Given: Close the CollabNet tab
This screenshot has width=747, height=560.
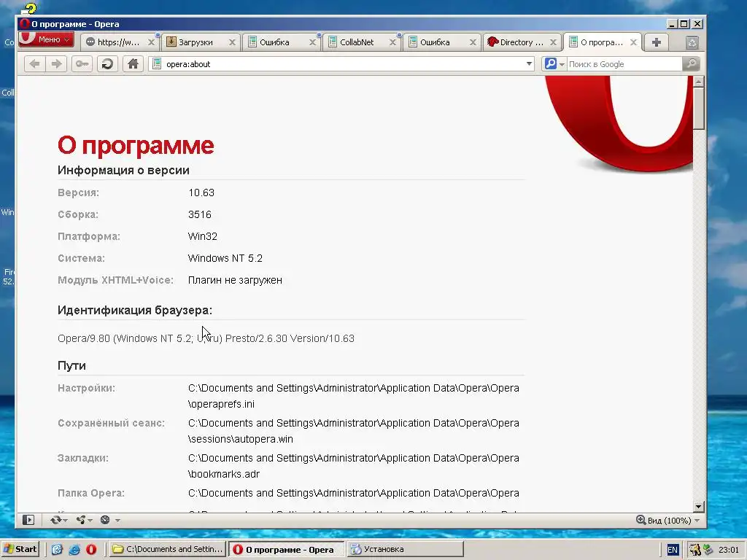Looking at the screenshot, I should (392, 42).
